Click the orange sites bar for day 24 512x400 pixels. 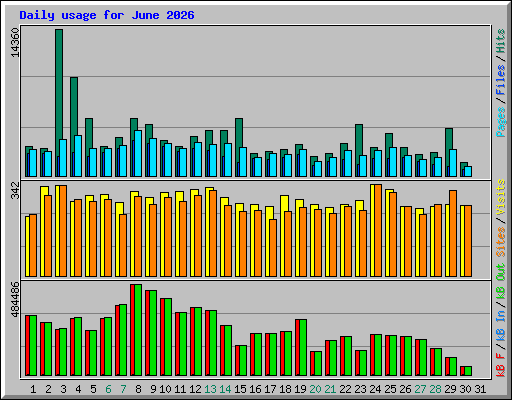pos(378,230)
